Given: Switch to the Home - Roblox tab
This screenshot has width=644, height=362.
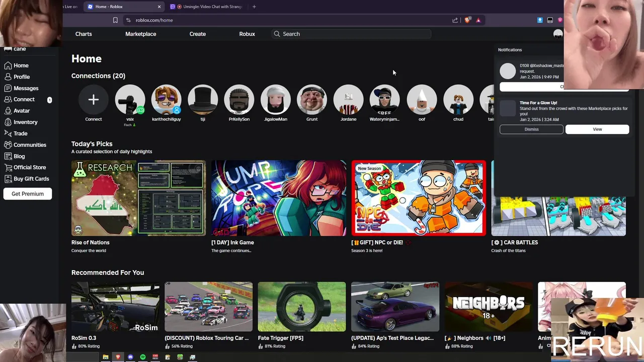Looking at the screenshot, I should coord(124,7).
